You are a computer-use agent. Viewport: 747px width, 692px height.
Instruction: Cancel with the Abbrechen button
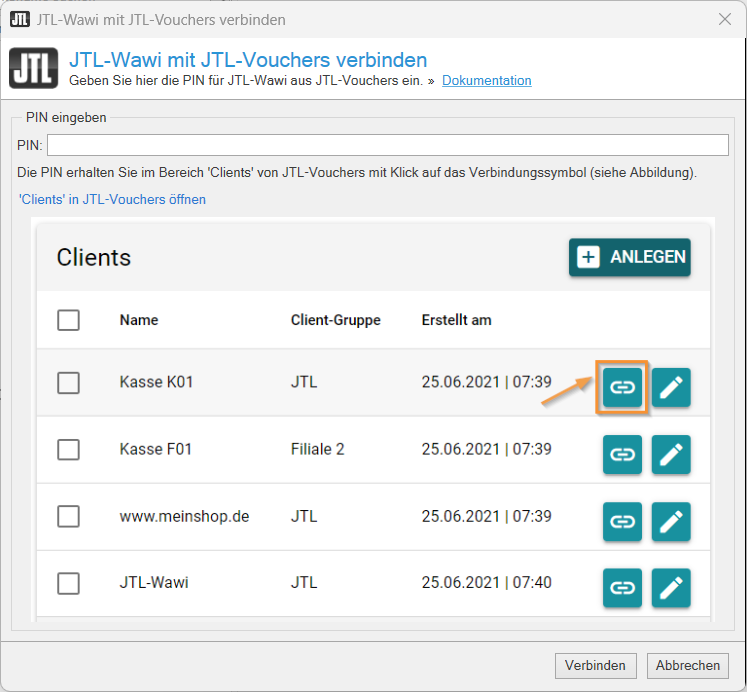click(688, 665)
